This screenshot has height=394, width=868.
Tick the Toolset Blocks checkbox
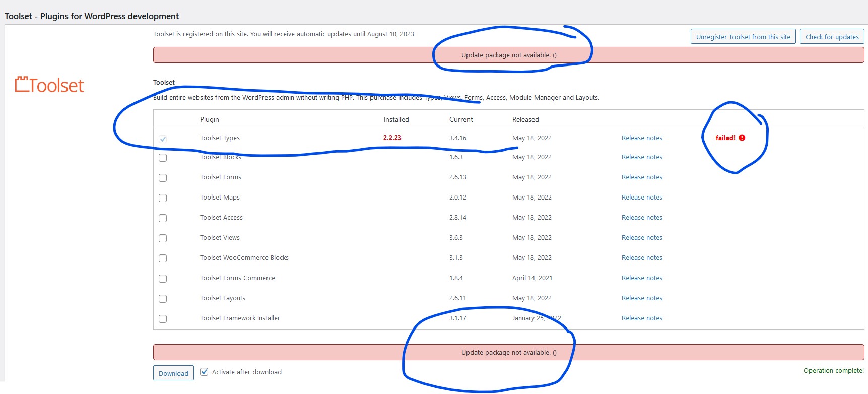coord(163,158)
